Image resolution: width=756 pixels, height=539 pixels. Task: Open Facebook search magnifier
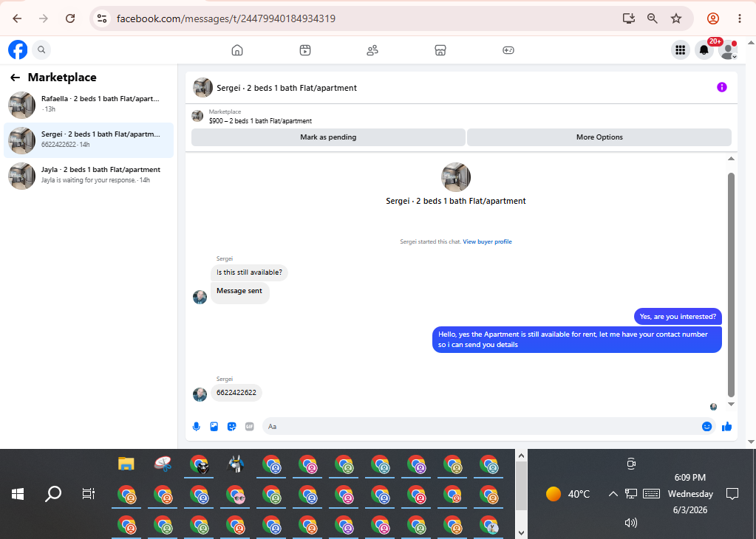tap(41, 49)
